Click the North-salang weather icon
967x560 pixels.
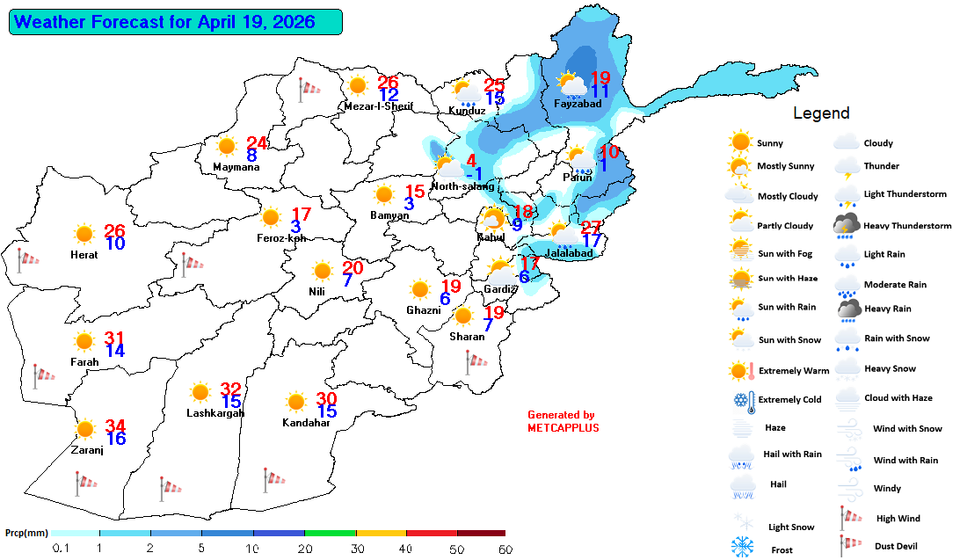click(447, 165)
